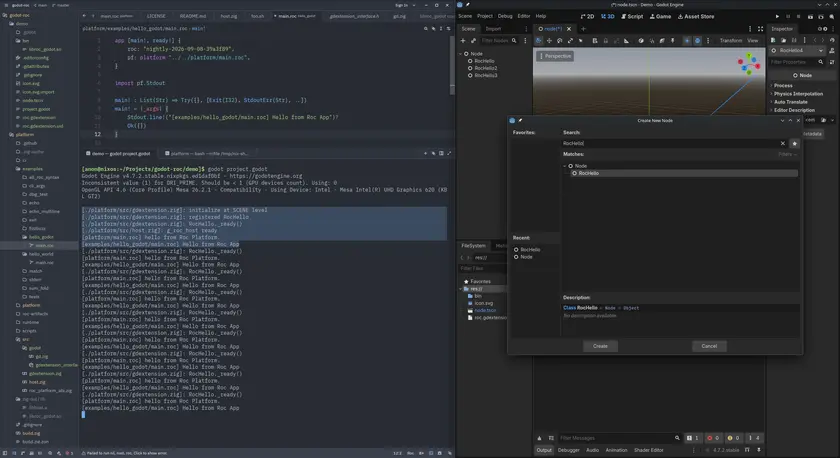Switch to the Import dock tab
The image size is (840, 458).
(493, 29)
